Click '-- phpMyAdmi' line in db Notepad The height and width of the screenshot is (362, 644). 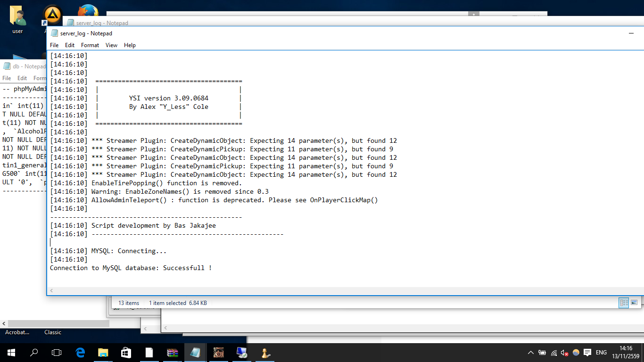25,89
